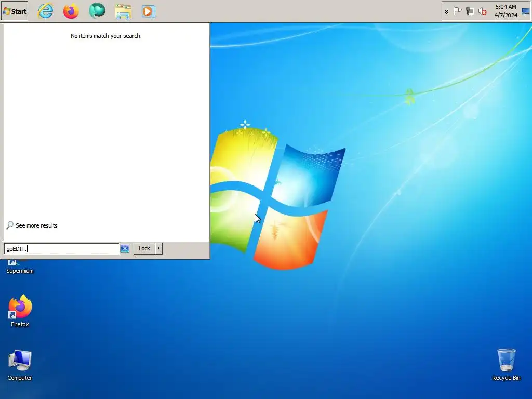The width and height of the screenshot is (532, 399).
Task: Click the 'No items match your search' text
Action: 106,36
